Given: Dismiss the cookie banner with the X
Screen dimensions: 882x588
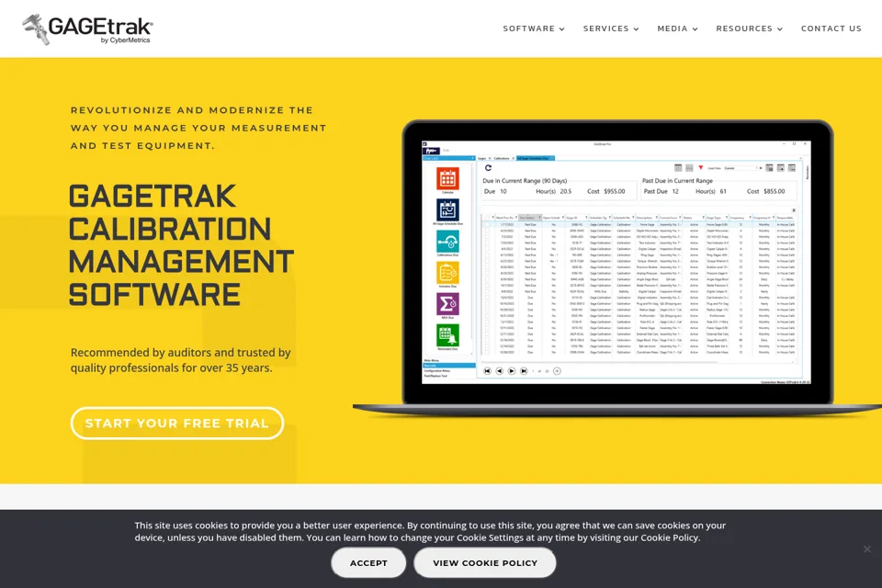Looking at the screenshot, I should (866, 548).
